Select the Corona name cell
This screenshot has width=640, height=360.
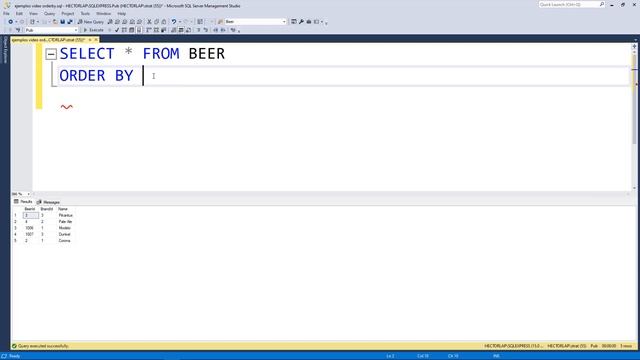(64, 241)
